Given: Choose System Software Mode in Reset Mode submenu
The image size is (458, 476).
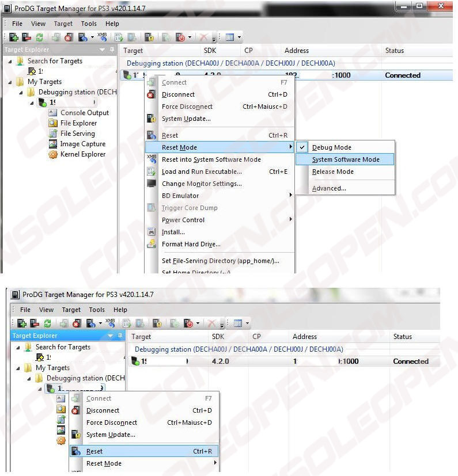Looking at the screenshot, I should [345, 159].
